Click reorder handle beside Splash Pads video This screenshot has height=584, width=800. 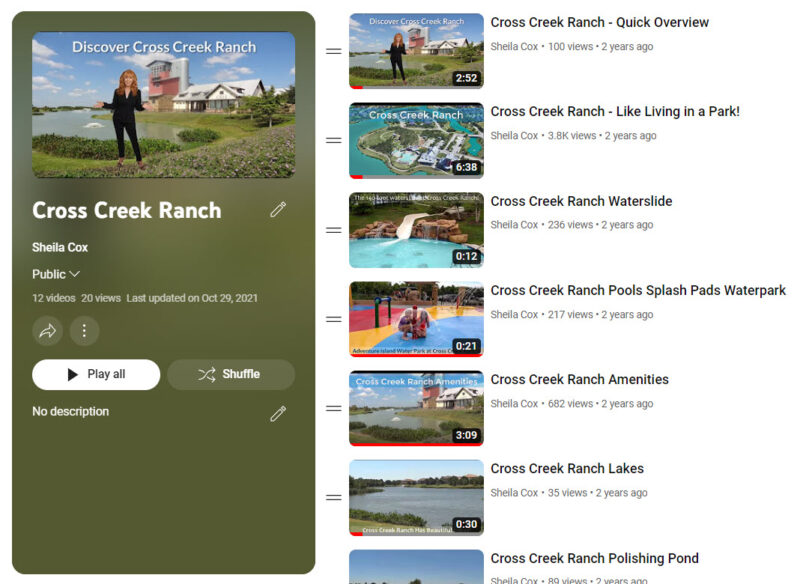334,319
